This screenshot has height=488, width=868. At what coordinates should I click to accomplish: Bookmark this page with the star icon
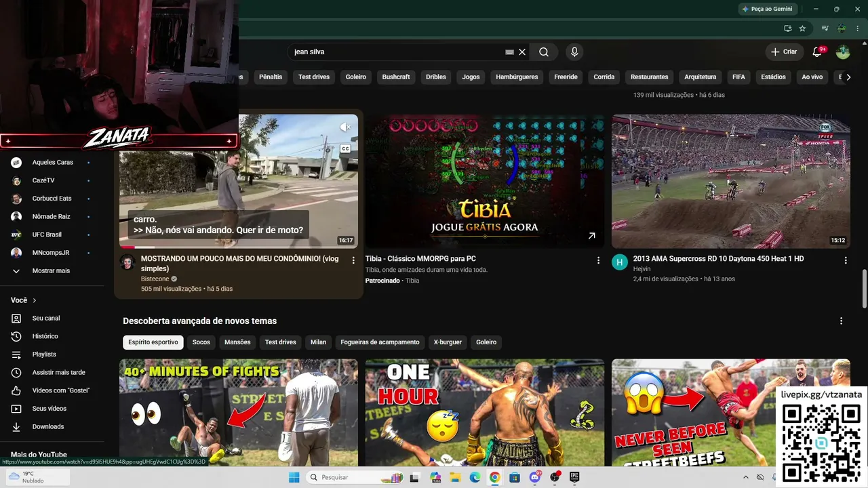pyautogui.click(x=802, y=28)
